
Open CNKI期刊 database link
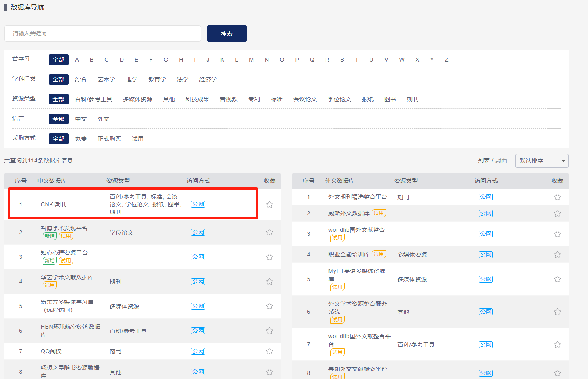click(54, 204)
